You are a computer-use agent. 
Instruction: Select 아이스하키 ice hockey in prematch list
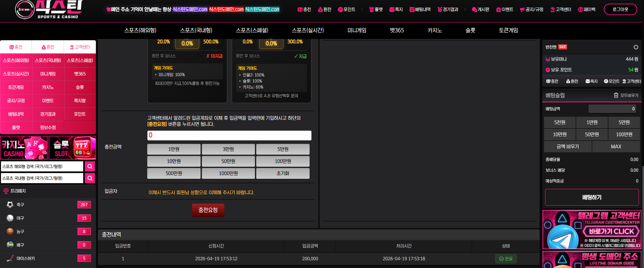click(x=48, y=258)
